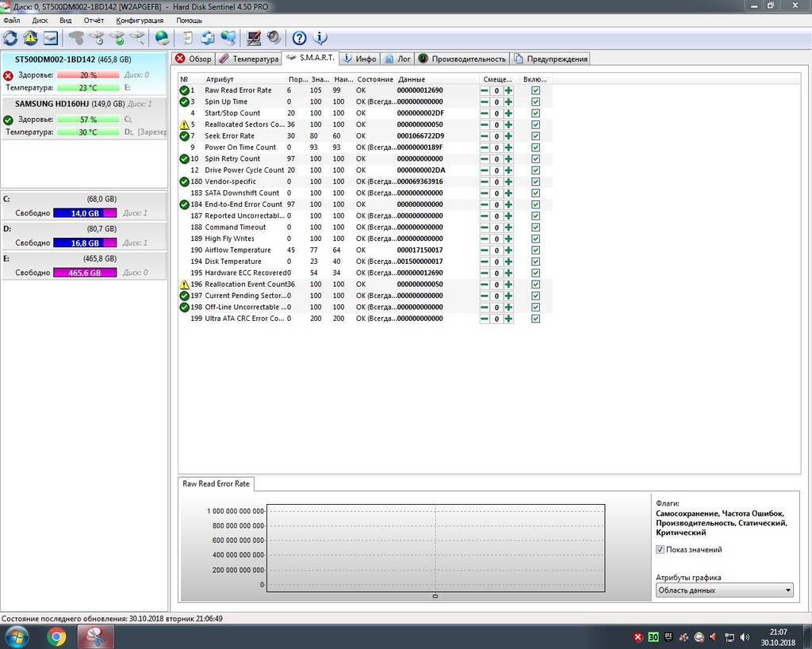Toggle the Показ значений checkbox
The width and height of the screenshot is (812, 649).
click(661, 550)
